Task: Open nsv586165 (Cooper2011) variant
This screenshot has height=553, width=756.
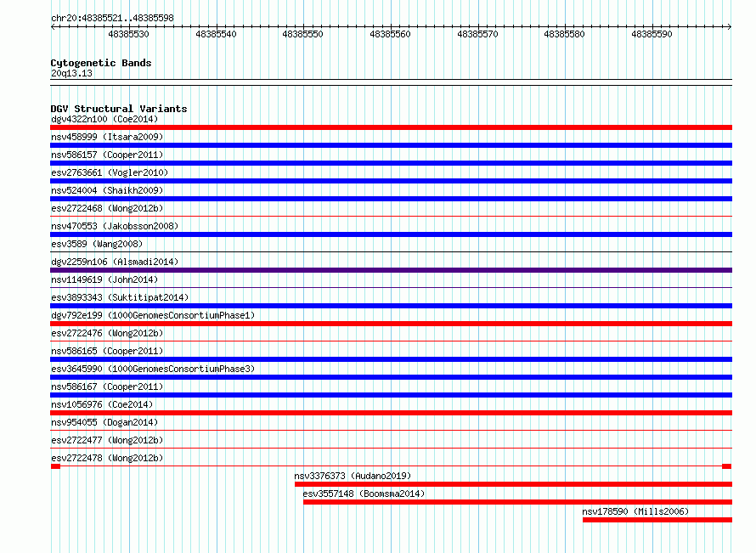Action: click(107, 351)
